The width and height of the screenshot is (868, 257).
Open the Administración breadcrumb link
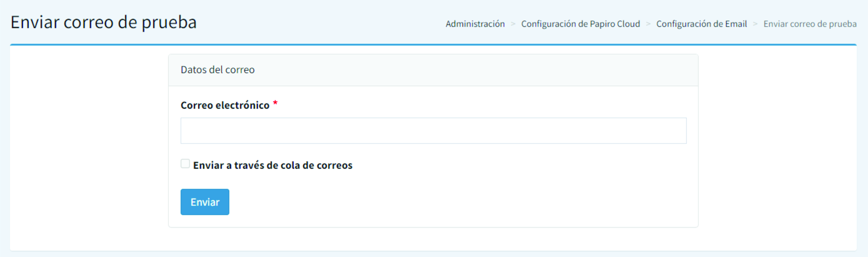pyautogui.click(x=475, y=24)
